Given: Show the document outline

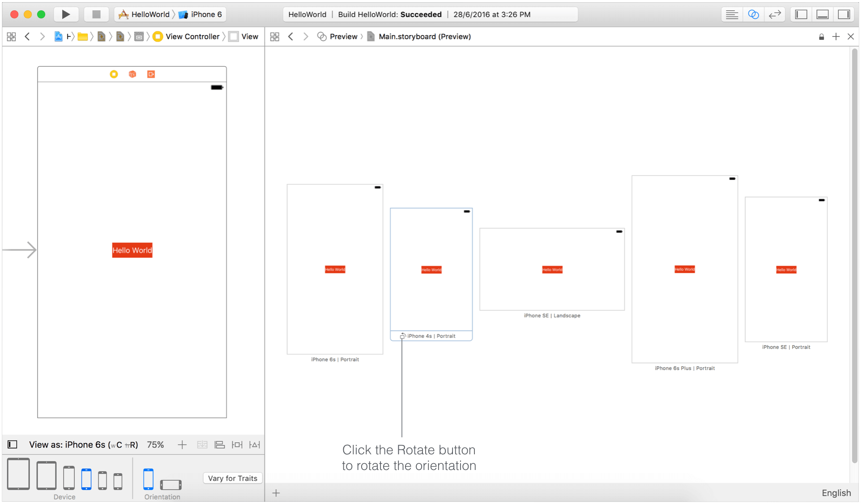Looking at the screenshot, I should [x=13, y=444].
